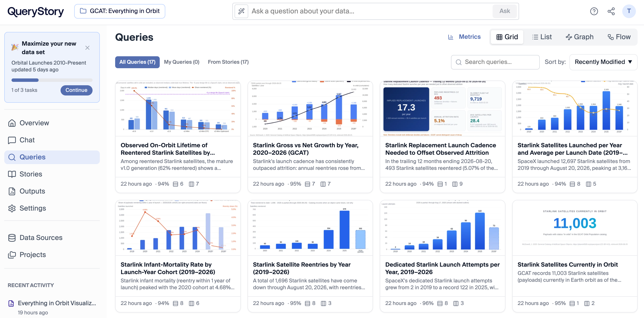Click the magic wand icon in ask bar
The height and width of the screenshot is (318, 644).
tap(241, 11)
